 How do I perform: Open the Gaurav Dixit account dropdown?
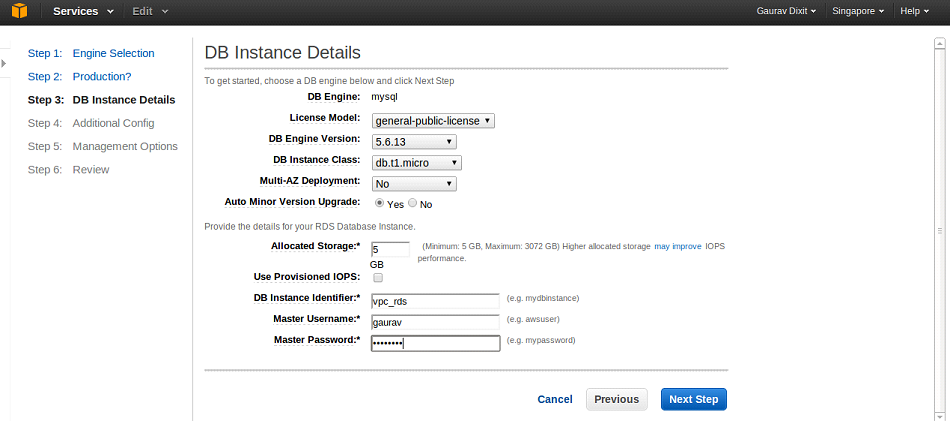pyautogui.click(x=786, y=12)
